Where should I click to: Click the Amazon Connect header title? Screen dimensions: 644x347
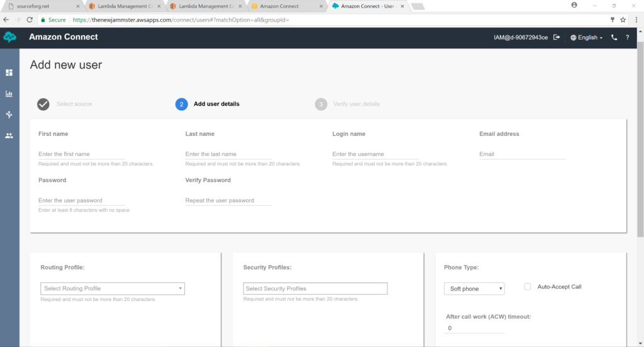[64, 37]
